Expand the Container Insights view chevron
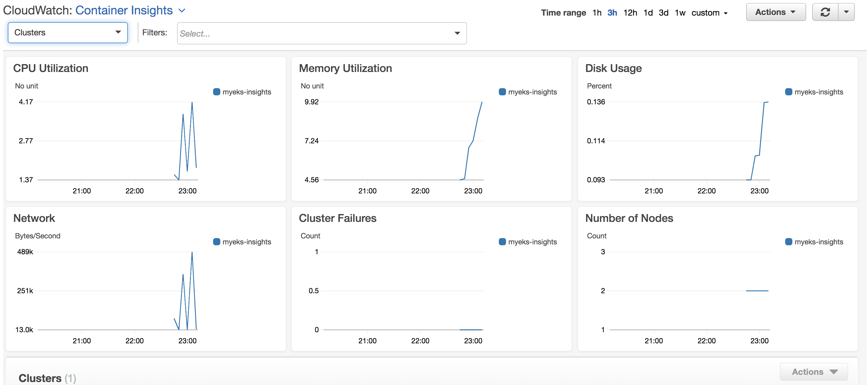 point(182,11)
